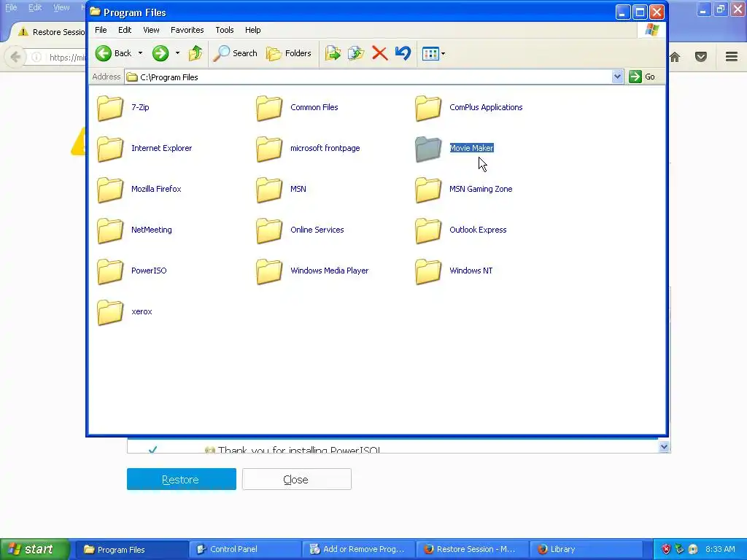Select the 7-Zip folder icon
Viewport: 747px width, 560px height.
tap(110, 108)
